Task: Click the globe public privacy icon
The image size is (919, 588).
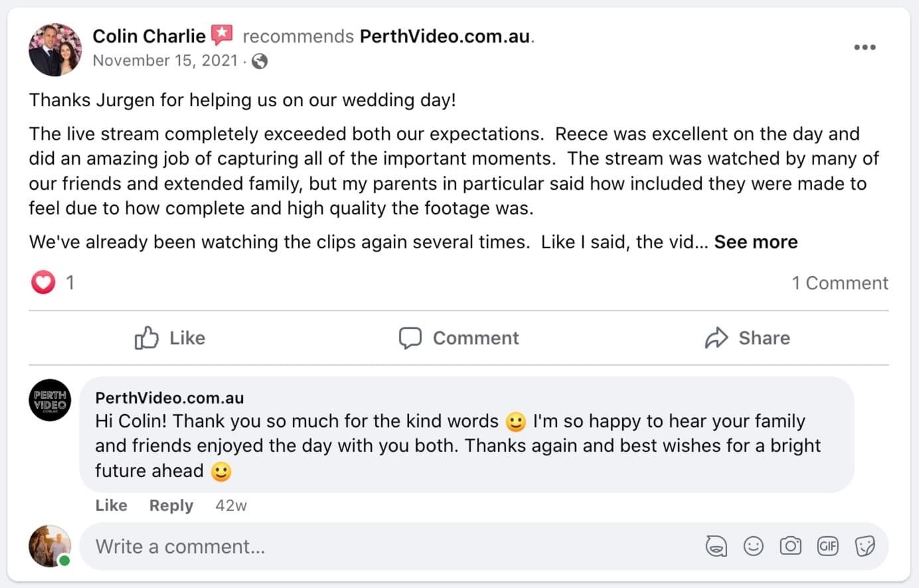Action: point(260,61)
